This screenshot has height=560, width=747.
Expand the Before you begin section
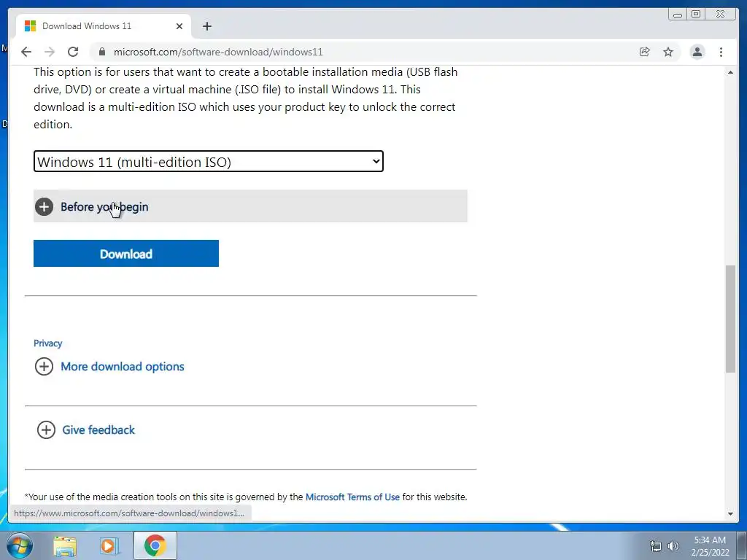(250, 206)
